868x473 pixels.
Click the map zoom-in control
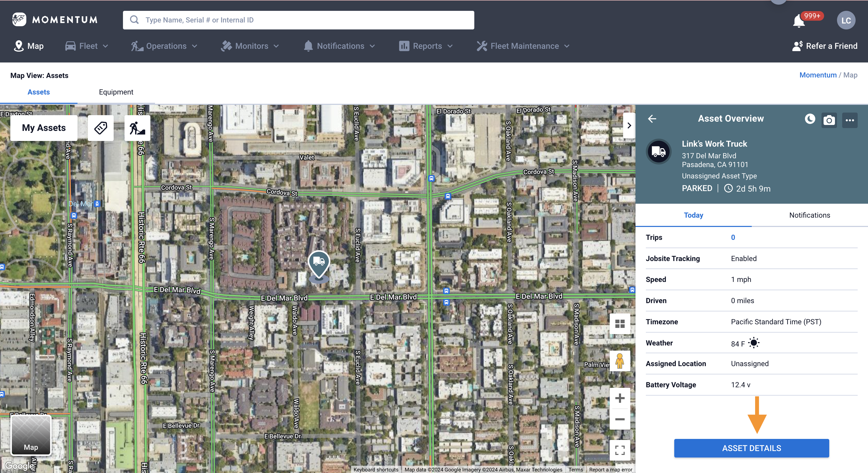tap(620, 398)
